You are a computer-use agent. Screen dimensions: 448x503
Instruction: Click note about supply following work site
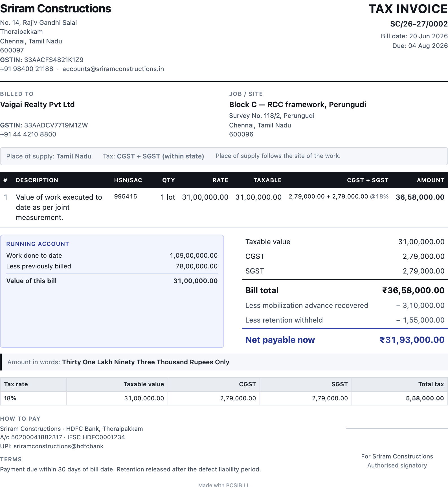(278, 156)
